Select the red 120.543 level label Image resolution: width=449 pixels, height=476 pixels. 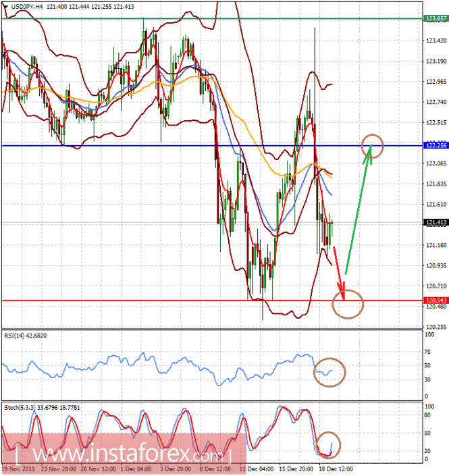pyautogui.click(x=435, y=300)
